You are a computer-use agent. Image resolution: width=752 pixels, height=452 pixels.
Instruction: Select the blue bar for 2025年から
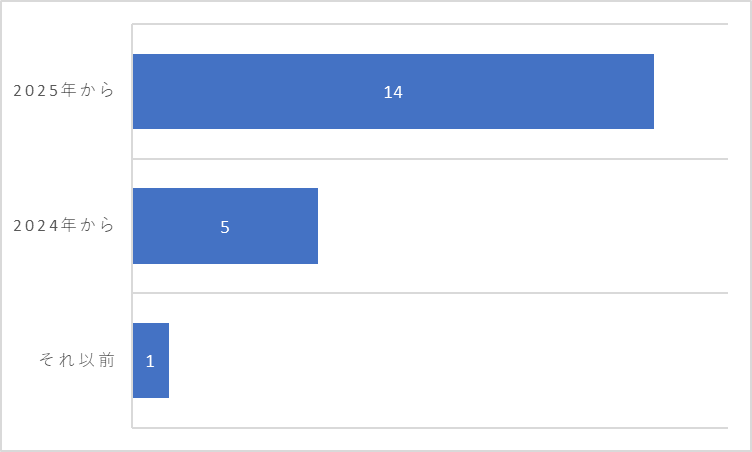(x=393, y=91)
